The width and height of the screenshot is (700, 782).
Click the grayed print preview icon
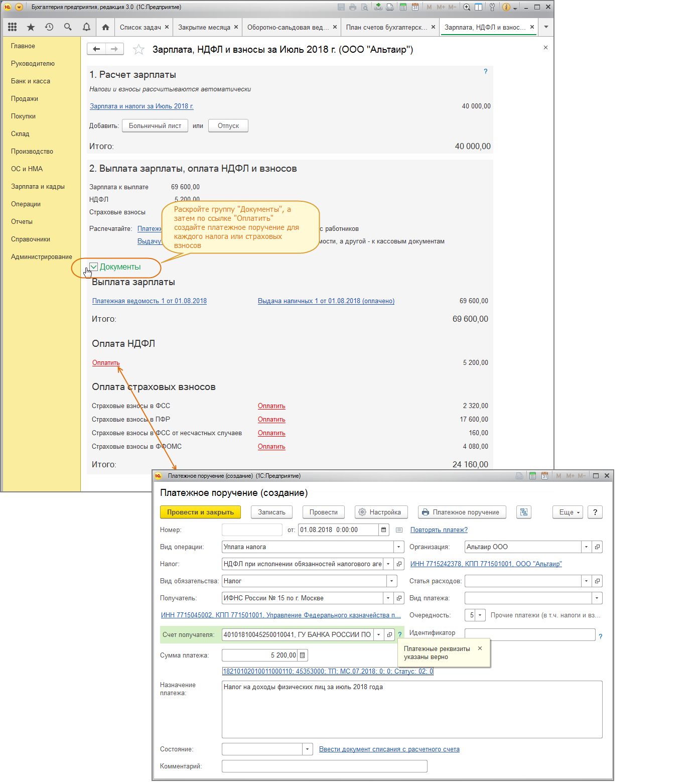[365, 7]
